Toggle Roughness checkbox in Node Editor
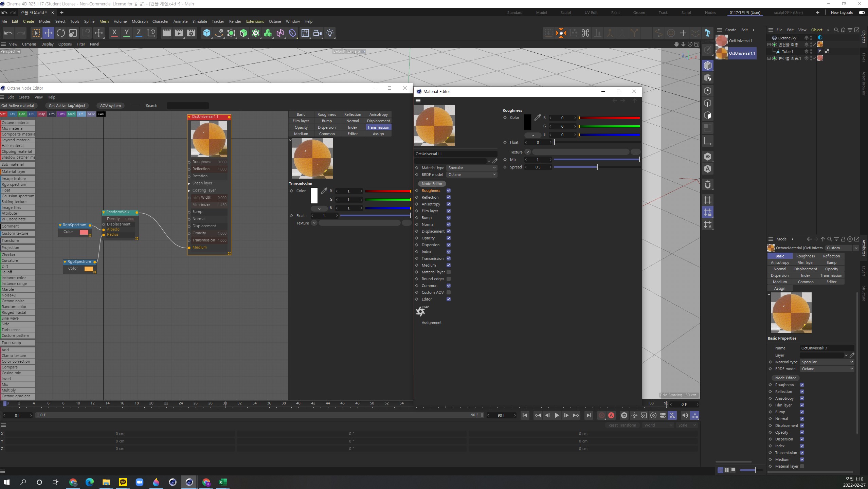The height and width of the screenshot is (489, 868). (448, 190)
